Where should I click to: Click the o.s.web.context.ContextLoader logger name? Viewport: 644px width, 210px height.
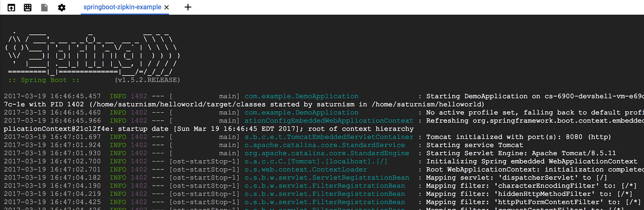tap(305, 169)
